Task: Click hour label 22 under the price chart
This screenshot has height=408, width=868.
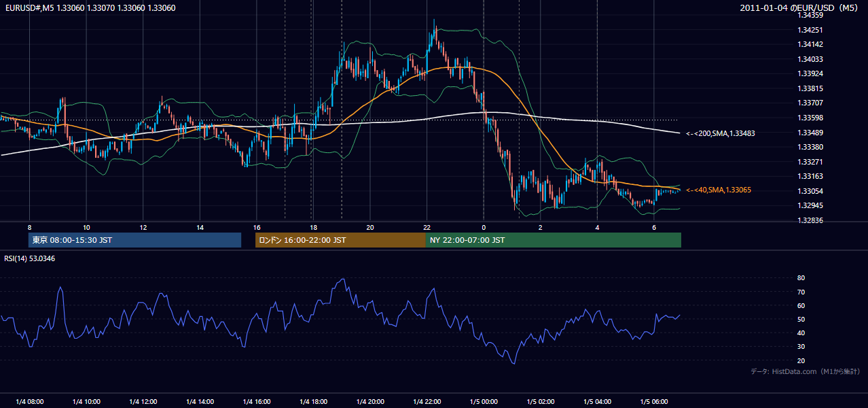Action: 427,227
